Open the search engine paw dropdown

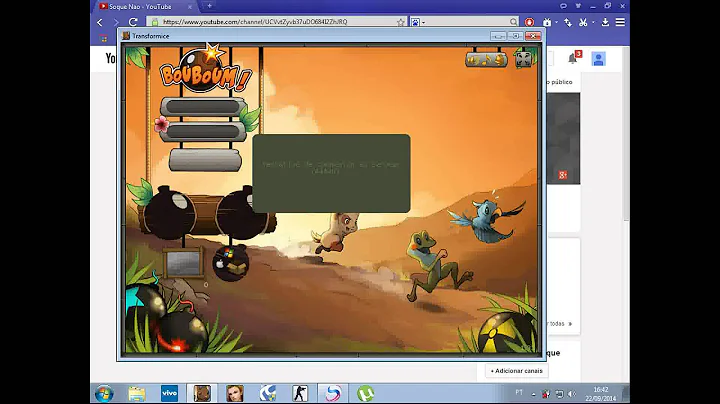pyautogui.click(x=417, y=22)
